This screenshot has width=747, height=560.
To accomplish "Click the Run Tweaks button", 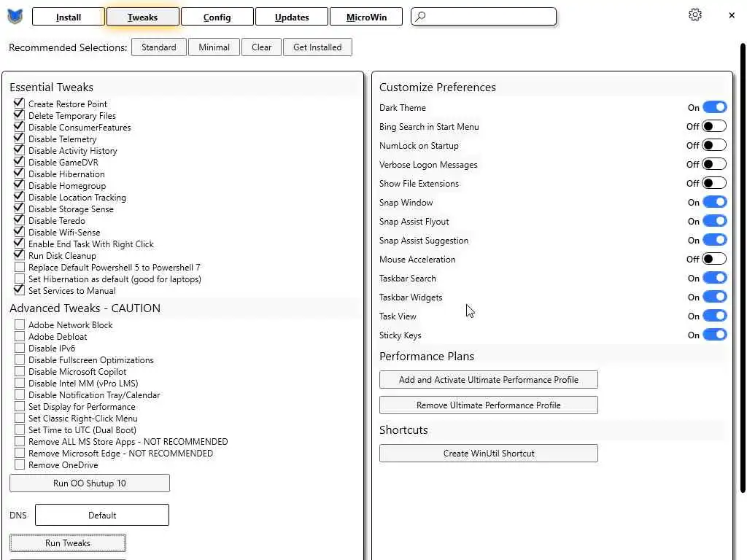I will coord(68,542).
